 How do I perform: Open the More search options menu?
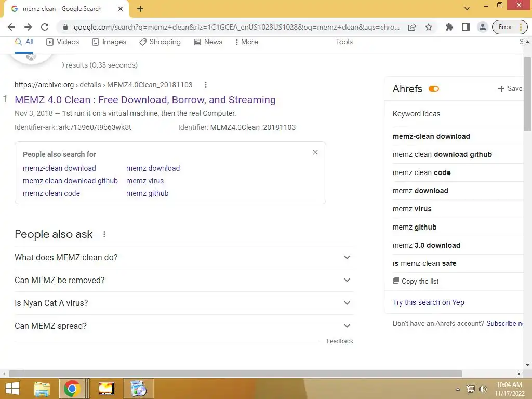pyautogui.click(x=247, y=42)
